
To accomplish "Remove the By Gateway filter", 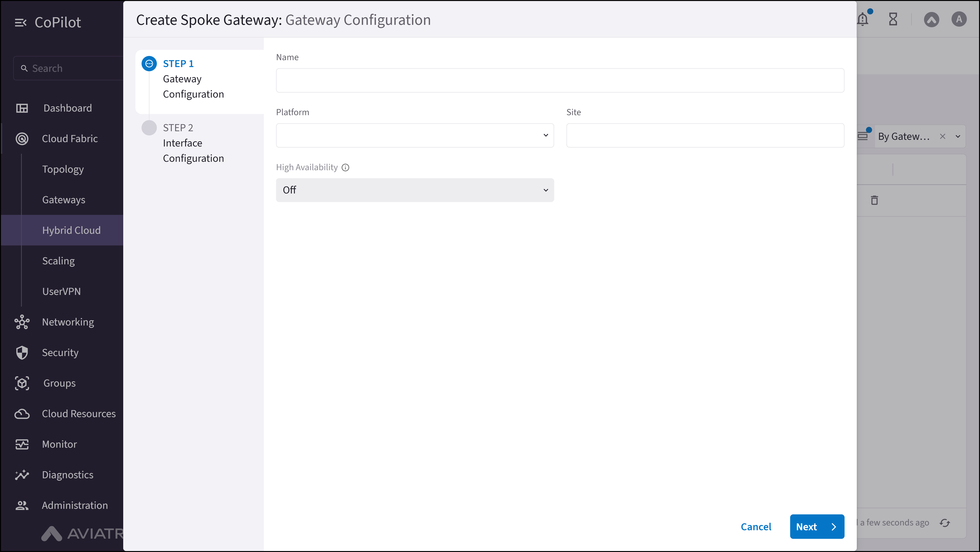I will tap(943, 136).
